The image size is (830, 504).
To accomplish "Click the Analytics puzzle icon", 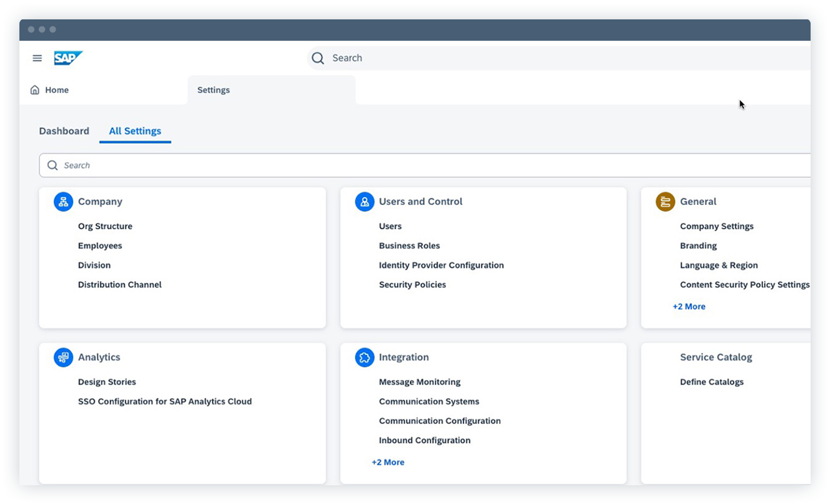I will 63,357.
